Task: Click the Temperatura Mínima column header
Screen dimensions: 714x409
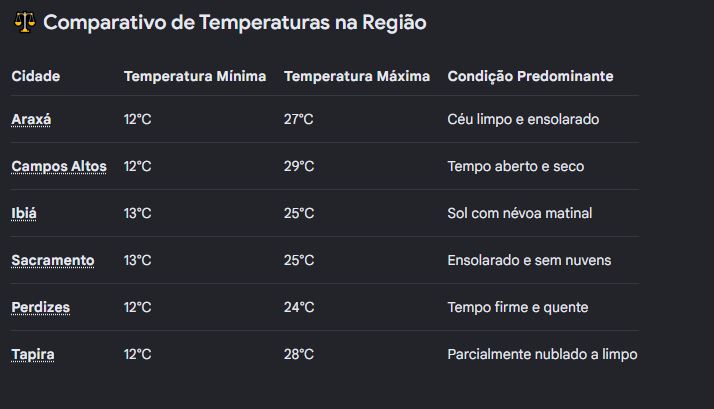Action: point(195,76)
